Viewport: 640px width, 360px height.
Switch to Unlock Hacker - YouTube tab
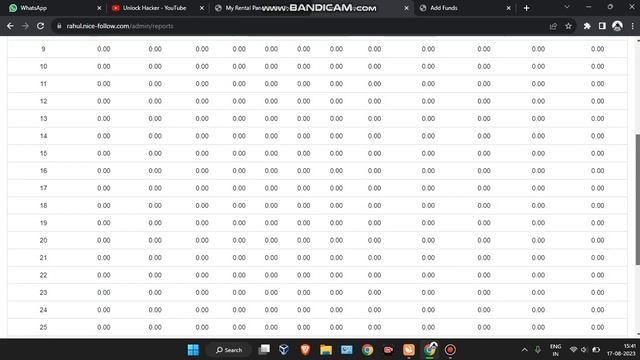coord(157,8)
